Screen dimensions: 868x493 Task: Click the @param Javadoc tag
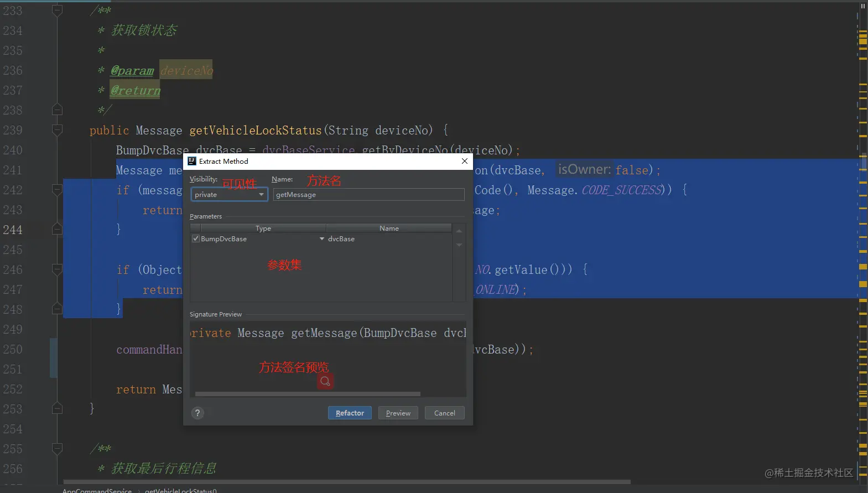[132, 70]
